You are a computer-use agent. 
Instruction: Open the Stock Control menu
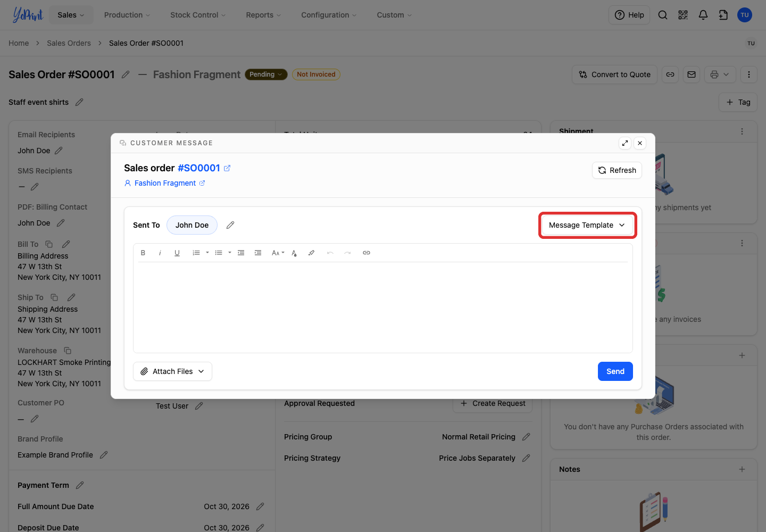[x=198, y=15]
